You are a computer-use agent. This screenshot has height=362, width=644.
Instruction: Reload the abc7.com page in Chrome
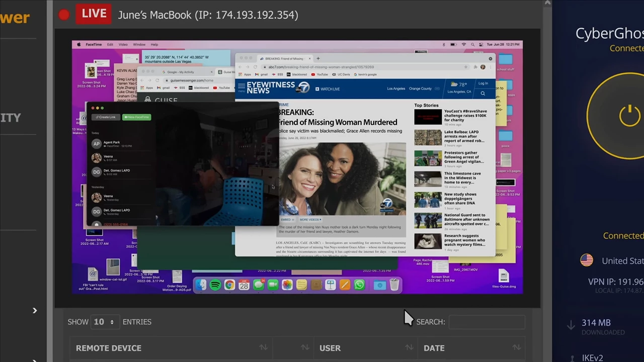[255, 67]
